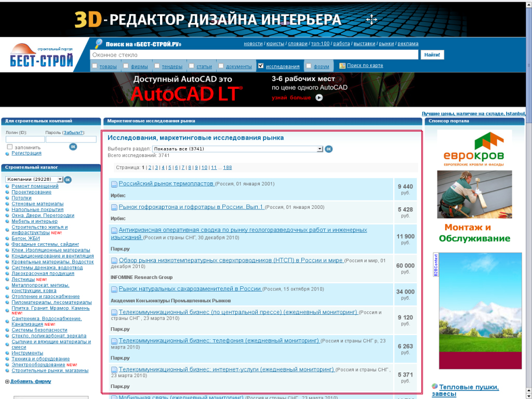Click document icon before 'Российский рынок термопластов'

[x=114, y=184]
